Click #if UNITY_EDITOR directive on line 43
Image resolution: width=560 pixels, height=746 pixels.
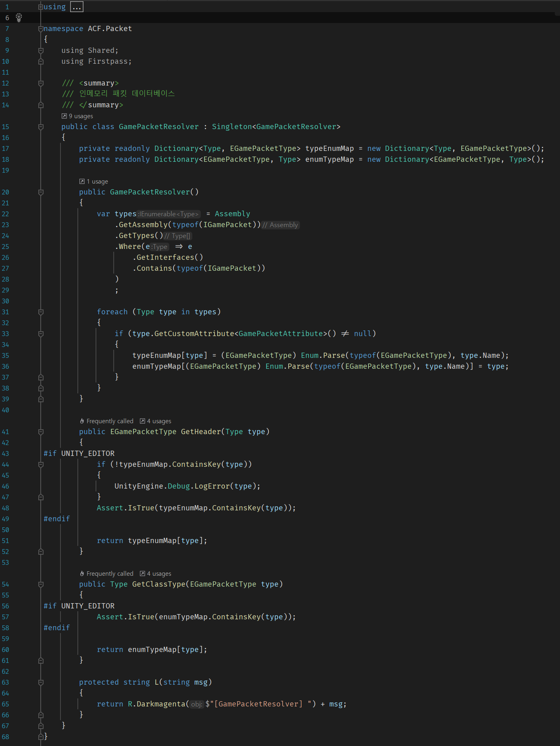79,453
